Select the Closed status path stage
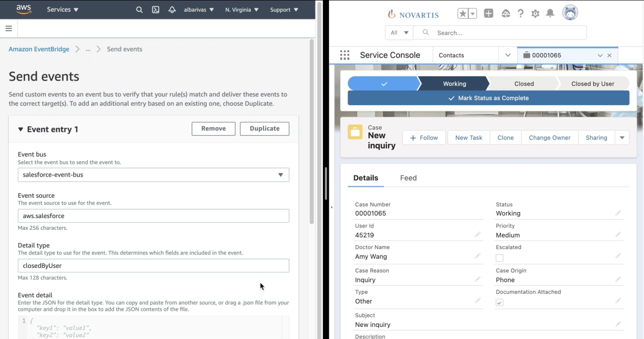644x339 pixels. pyautogui.click(x=524, y=84)
